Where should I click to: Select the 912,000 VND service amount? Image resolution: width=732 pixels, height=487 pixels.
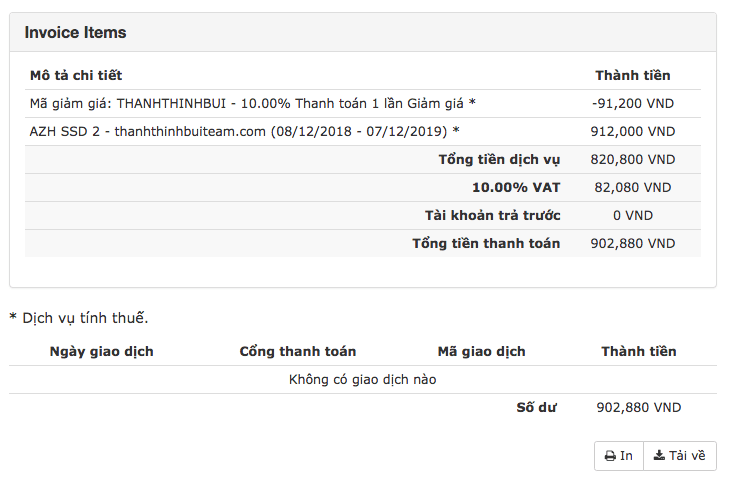(x=633, y=131)
